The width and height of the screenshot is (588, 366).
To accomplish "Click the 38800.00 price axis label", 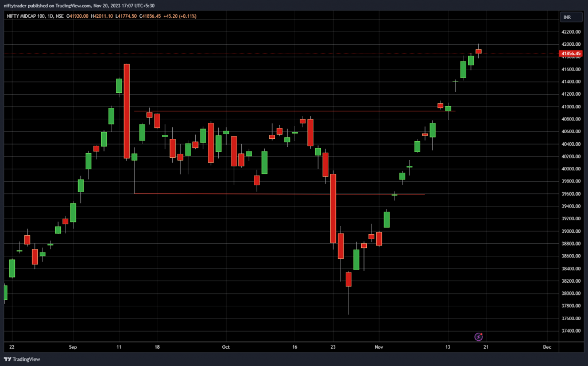I will pos(571,244).
